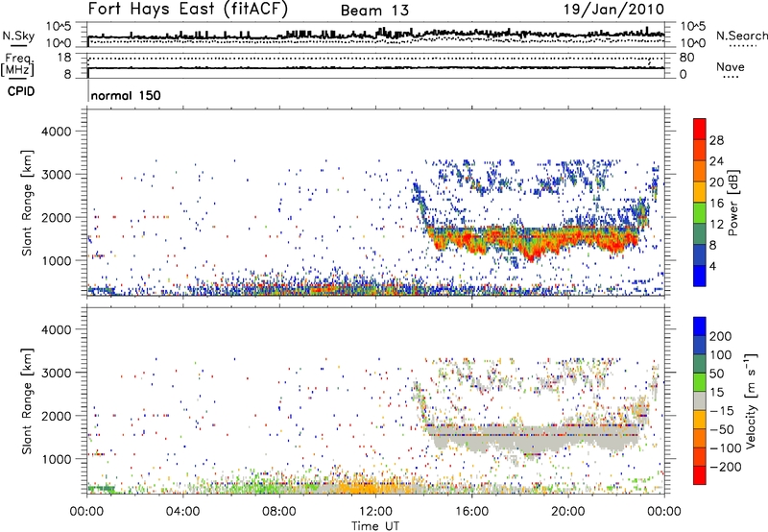The height and width of the screenshot is (532, 768).
Task: Click the 'N.Search' legend label
Action: (x=742, y=36)
